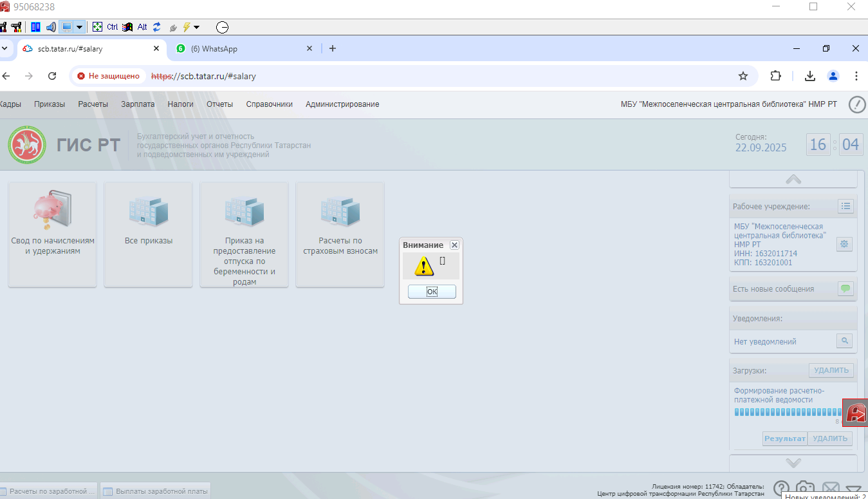Open new messages speech bubble icon
This screenshot has width=868, height=499.
tap(845, 288)
